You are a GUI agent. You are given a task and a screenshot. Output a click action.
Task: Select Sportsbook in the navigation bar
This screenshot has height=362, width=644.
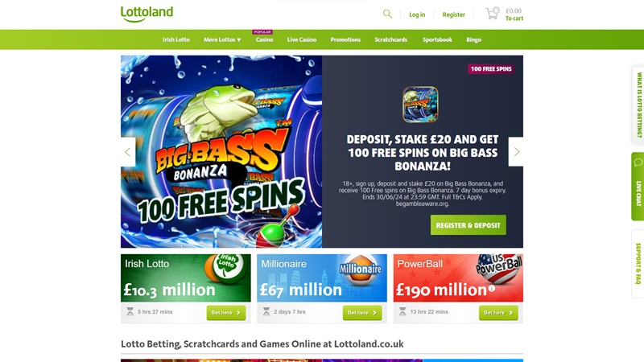click(x=437, y=39)
